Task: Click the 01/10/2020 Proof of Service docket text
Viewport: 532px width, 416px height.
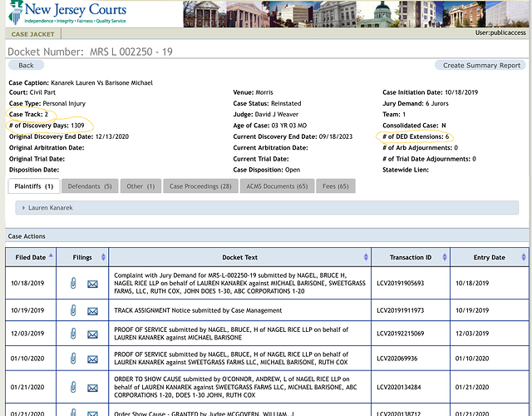Action: [231, 359]
